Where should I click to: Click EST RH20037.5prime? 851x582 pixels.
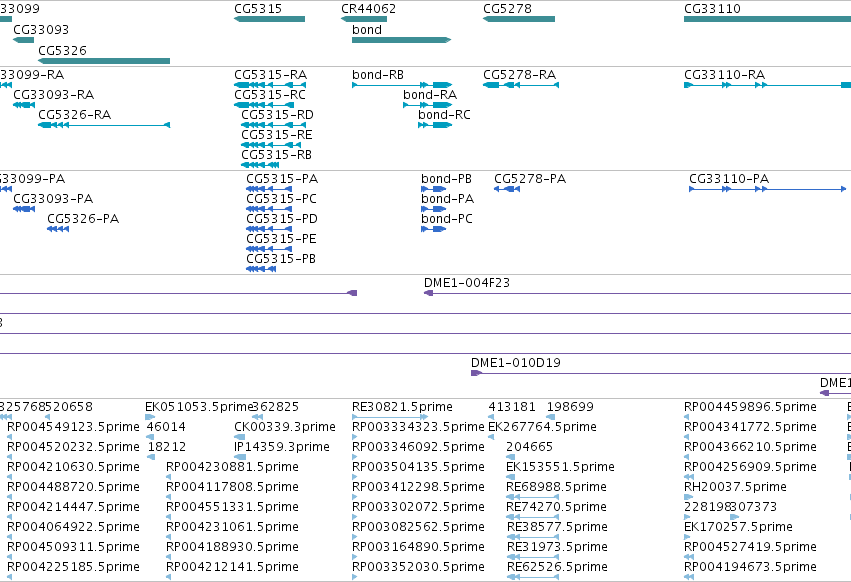click(x=735, y=487)
